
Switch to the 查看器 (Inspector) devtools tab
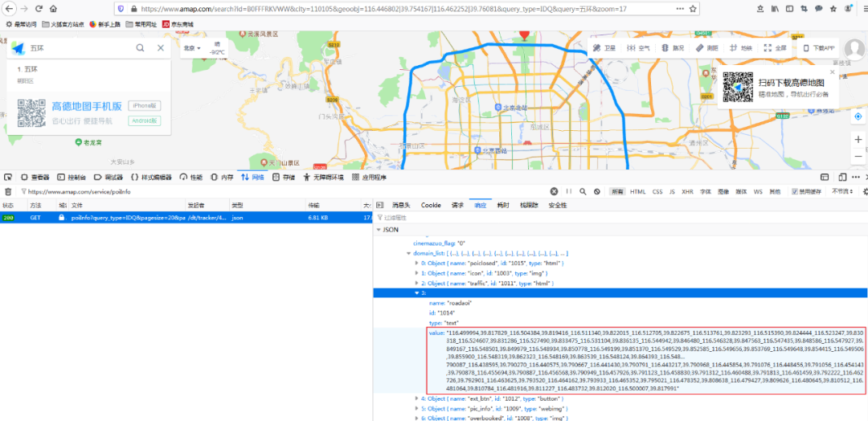pos(35,178)
